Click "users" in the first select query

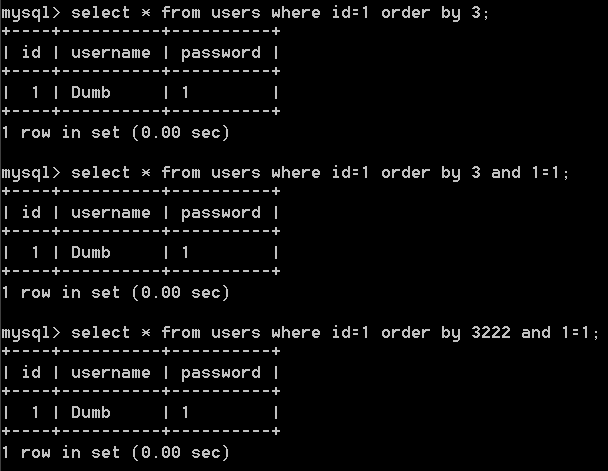coord(236,13)
